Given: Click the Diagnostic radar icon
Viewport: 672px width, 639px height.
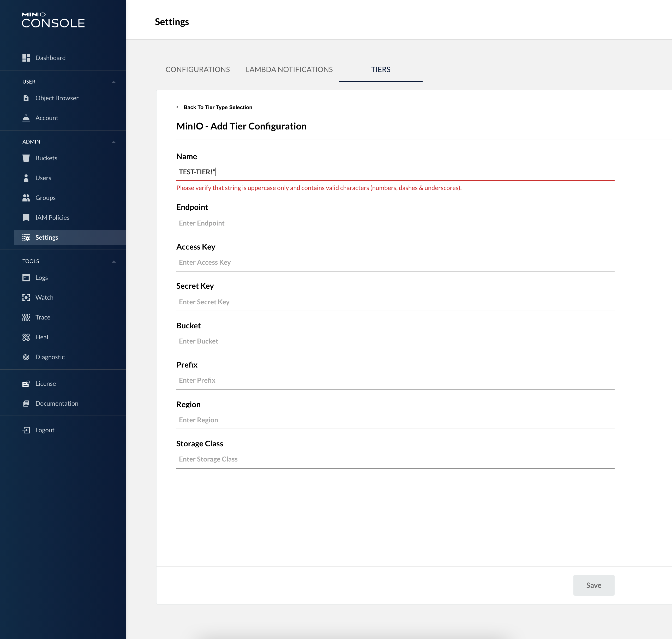Looking at the screenshot, I should [x=26, y=357].
